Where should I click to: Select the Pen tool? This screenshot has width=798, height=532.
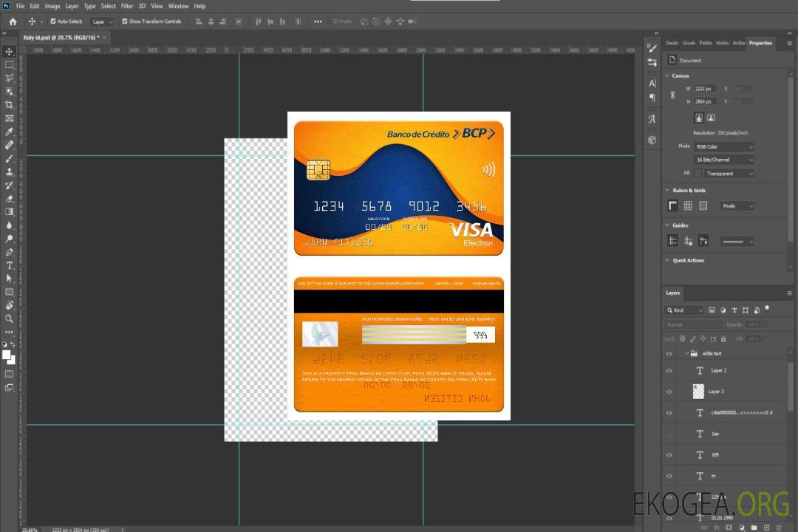click(9, 252)
